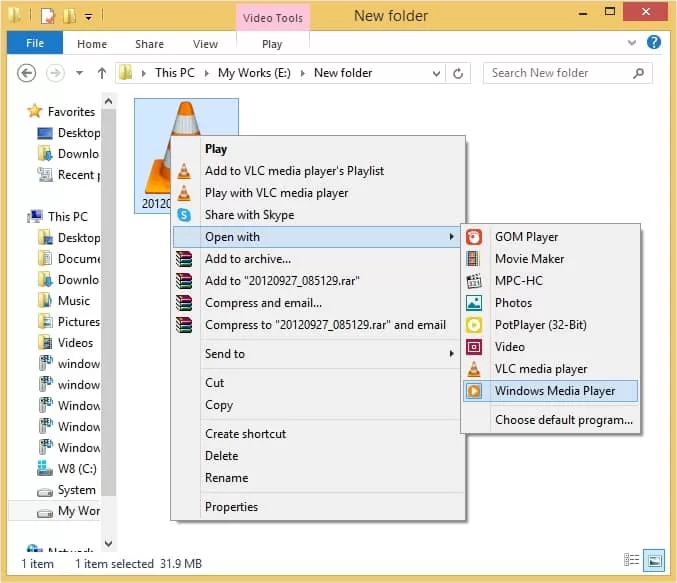Open the Share ribbon tab

pyautogui.click(x=149, y=44)
